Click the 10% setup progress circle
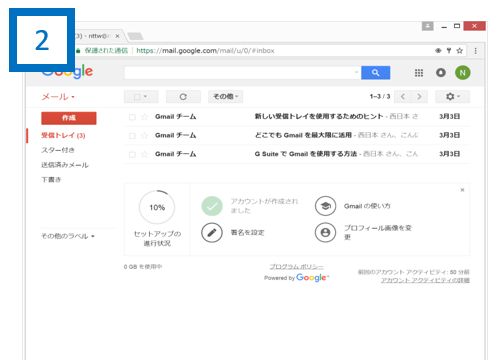Viewport: 500px width, 360px height. (157, 208)
